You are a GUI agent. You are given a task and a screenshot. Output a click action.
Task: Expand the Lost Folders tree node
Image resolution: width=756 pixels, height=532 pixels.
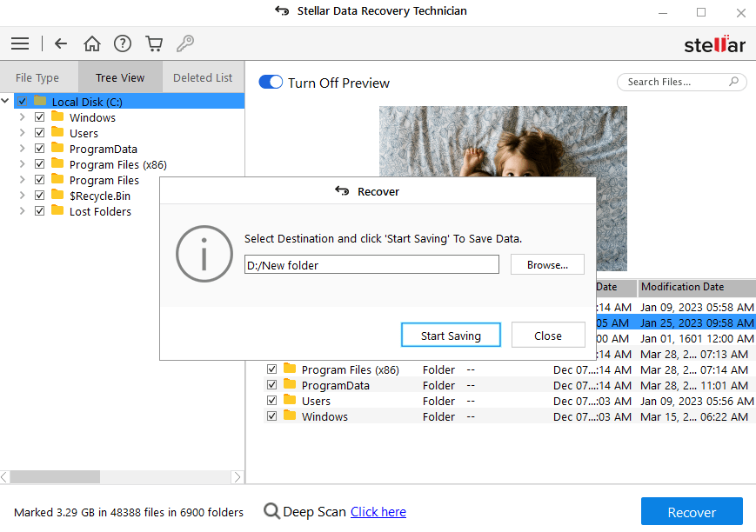click(x=22, y=211)
